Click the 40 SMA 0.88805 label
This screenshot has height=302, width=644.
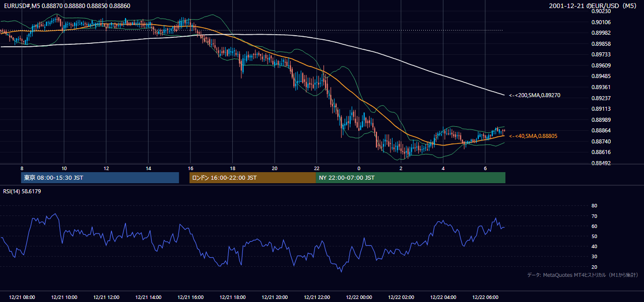click(533, 136)
